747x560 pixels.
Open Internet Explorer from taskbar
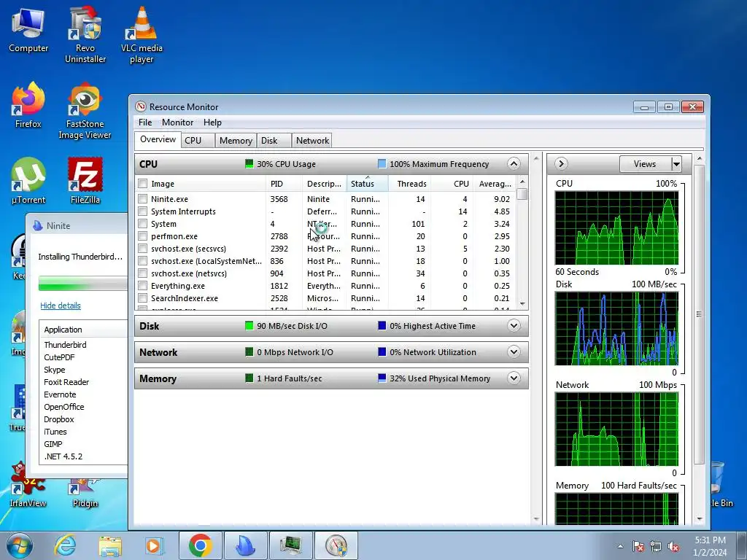point(65,545)
